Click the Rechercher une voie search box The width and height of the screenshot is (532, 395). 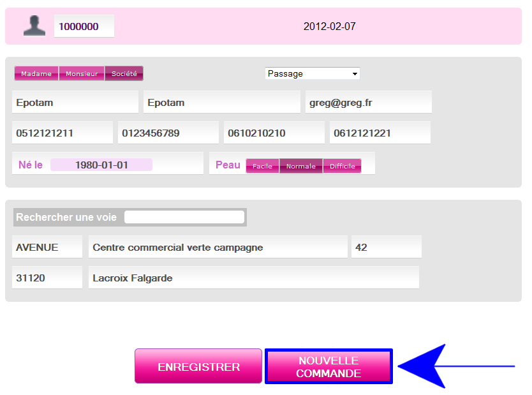pos(184,217)
